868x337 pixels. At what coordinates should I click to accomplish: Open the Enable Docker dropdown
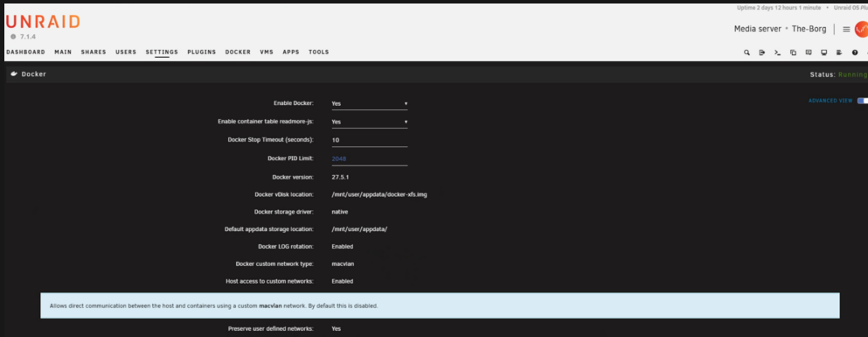(x=369, y=103)
